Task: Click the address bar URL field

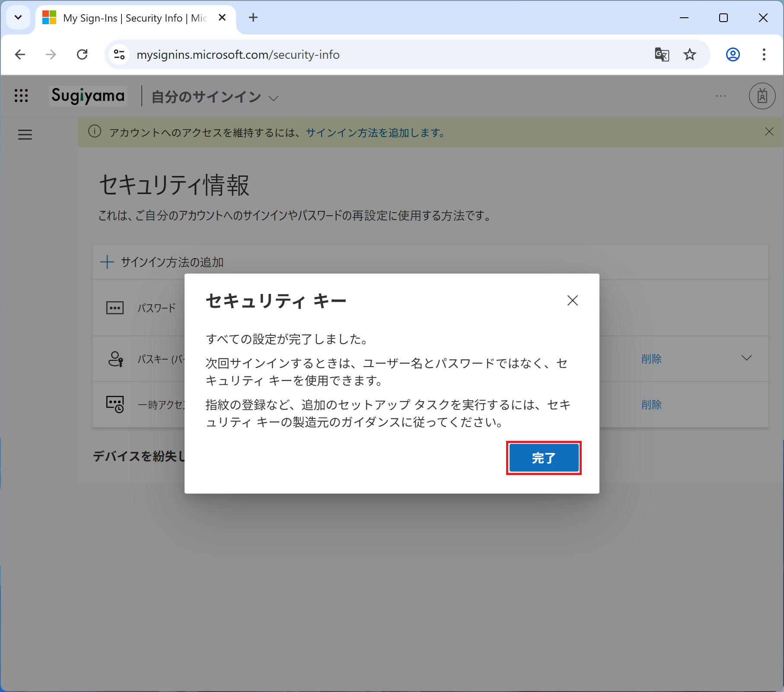Action: click(x=346, y=55)
